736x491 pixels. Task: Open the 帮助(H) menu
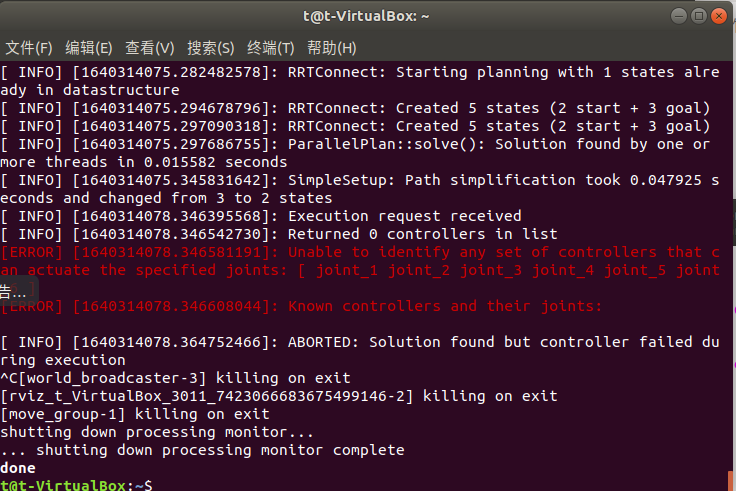(331, 48)
